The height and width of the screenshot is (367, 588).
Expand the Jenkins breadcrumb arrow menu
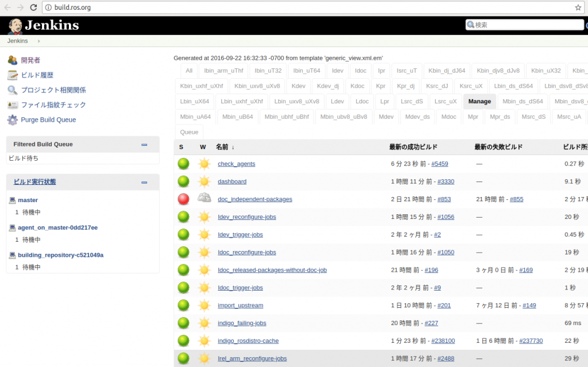coord(39,41)
